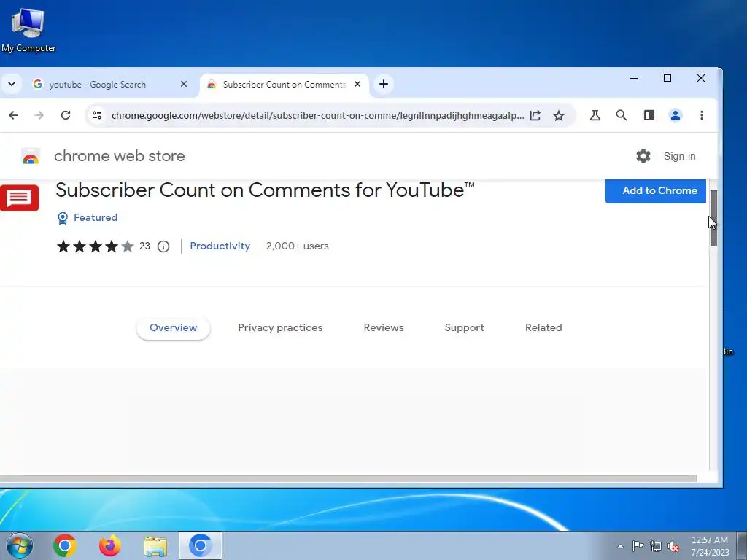Open Action Center flag icon
Viewport: 747px width, 560px height.
638,546
